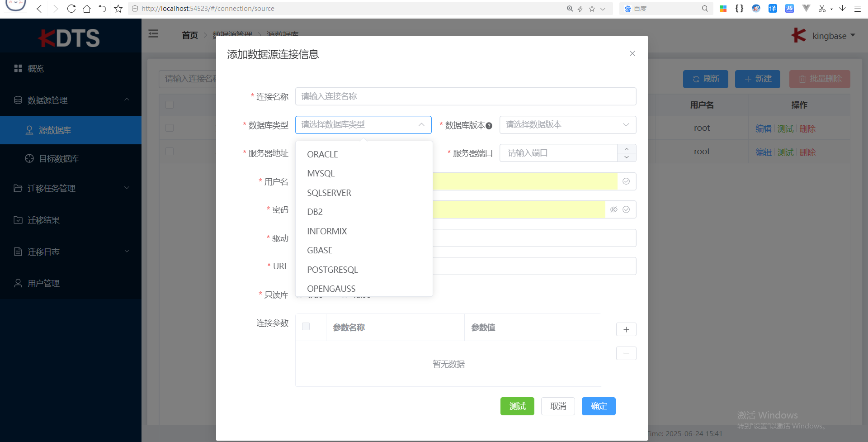Check the 参数名称 checkbox in 连接参数 table
868x442 pixels.
pyautogui.click(x=306, y=327)
